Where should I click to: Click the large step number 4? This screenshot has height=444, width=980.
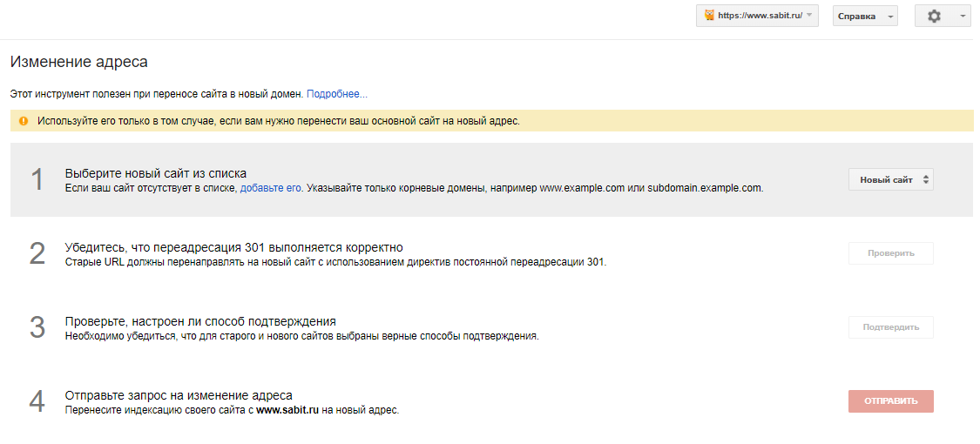[x=37, y=401]
